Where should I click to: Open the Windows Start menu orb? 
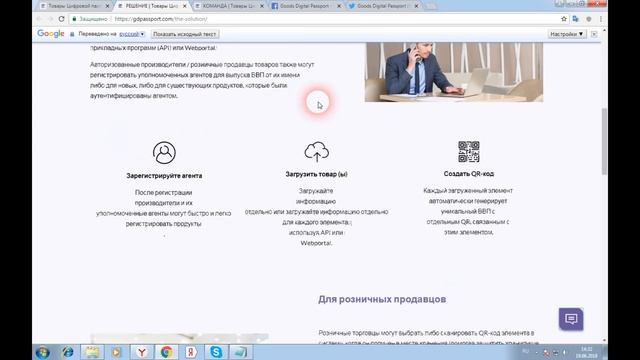(43, 352)
